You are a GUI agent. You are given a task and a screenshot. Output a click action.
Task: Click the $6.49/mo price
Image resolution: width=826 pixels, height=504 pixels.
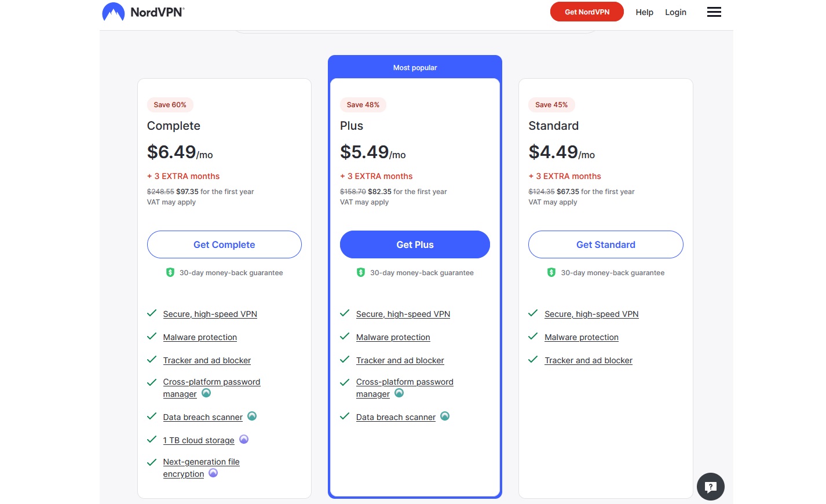pyautogui.click(x=180, y=152)
